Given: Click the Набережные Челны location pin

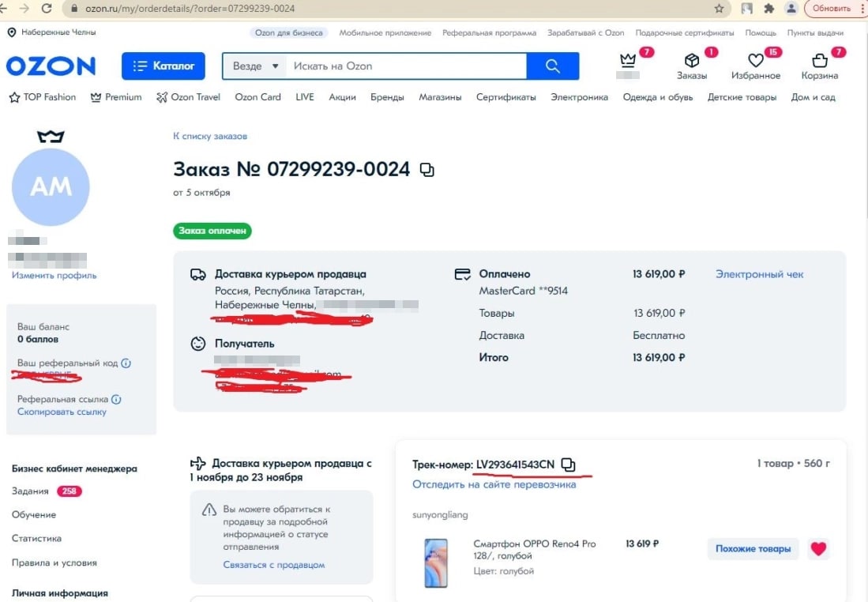Looking at the screenshot, I should (x=12, y=32).
